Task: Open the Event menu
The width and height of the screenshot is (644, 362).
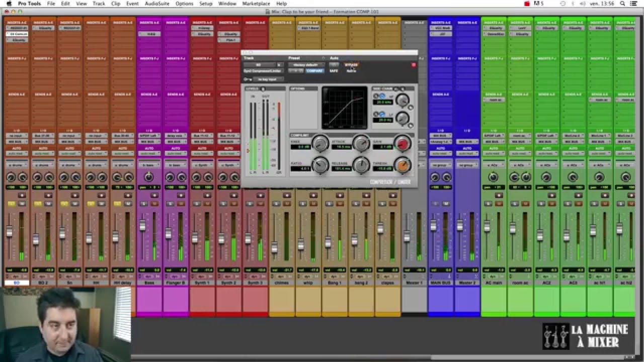Action: pos(132,4)
